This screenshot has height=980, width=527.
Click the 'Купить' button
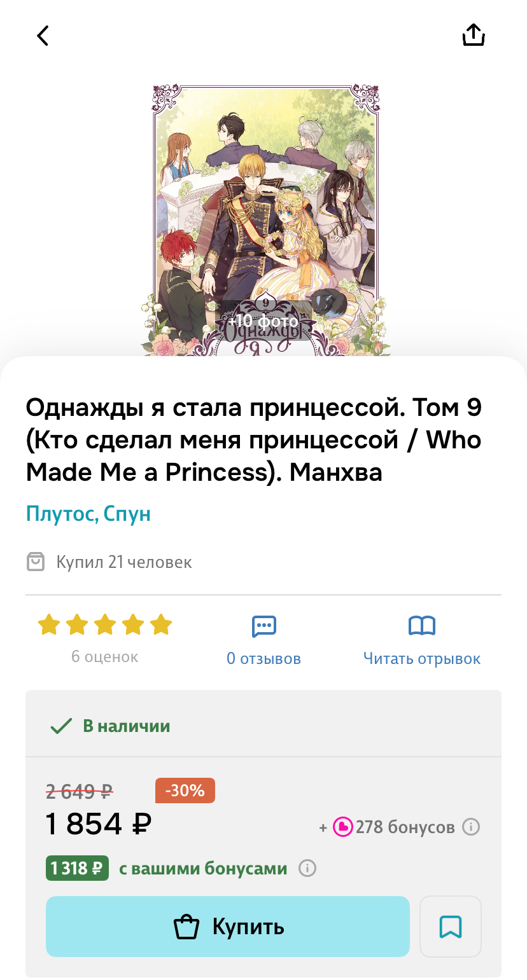tap(227, 927)
